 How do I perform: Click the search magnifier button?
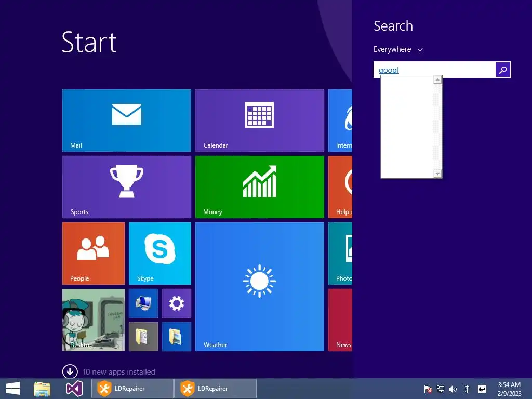pyautogui.click(x=503, y=70)
